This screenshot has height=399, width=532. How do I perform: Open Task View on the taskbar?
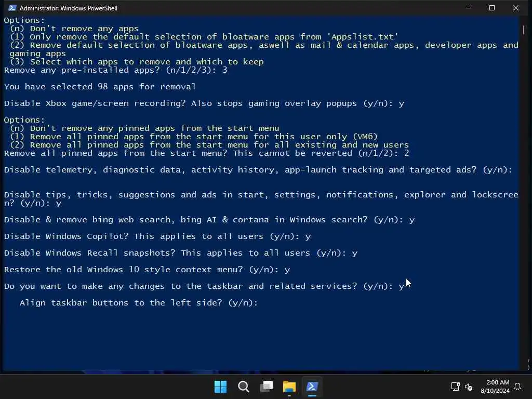tap(267, 387)
